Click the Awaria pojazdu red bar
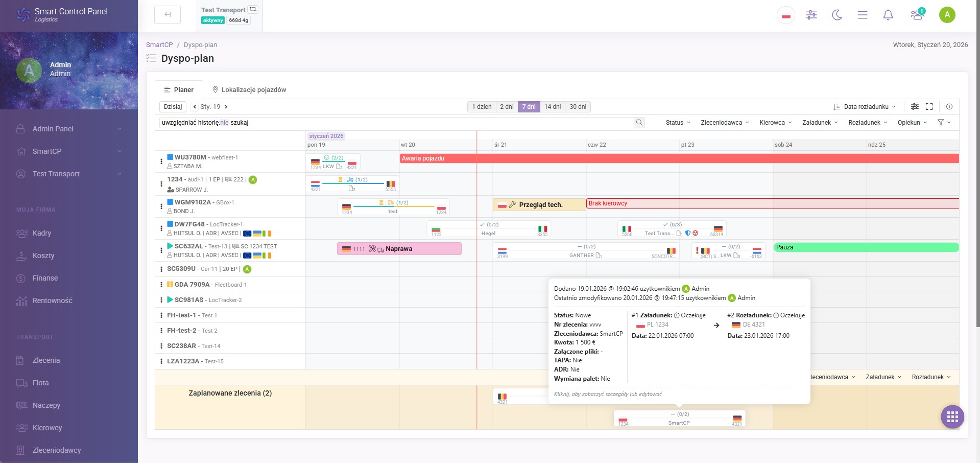Viewport: 980px width, 463px height. point(679,158)
